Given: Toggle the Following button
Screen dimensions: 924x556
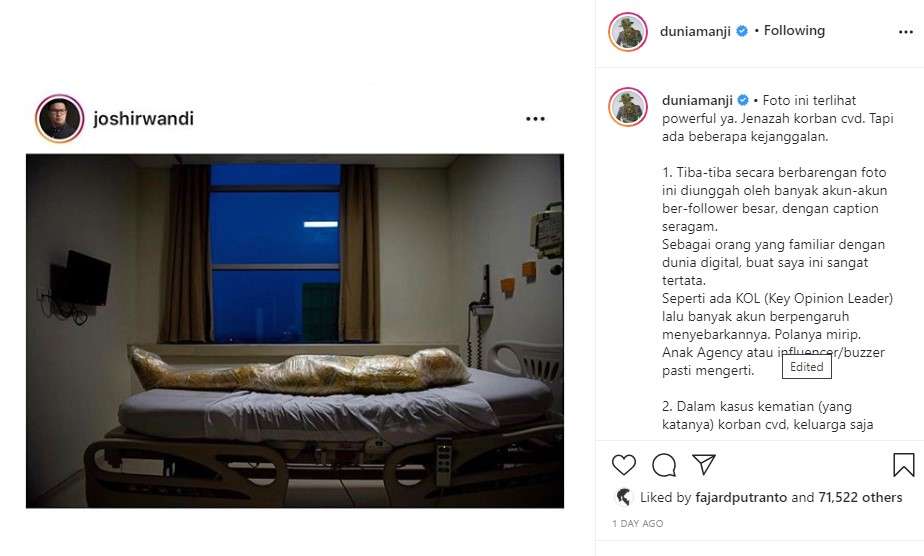Looking at the screenshot, I should 794,31.
